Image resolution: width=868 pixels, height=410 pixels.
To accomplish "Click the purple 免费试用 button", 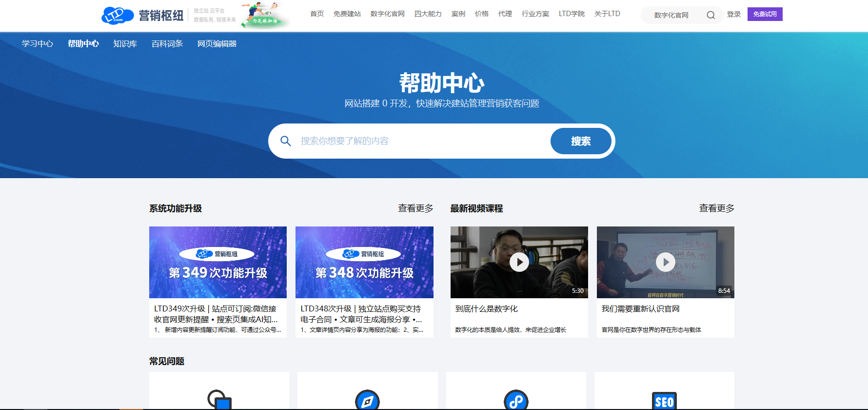I will [x=765, y=14].
